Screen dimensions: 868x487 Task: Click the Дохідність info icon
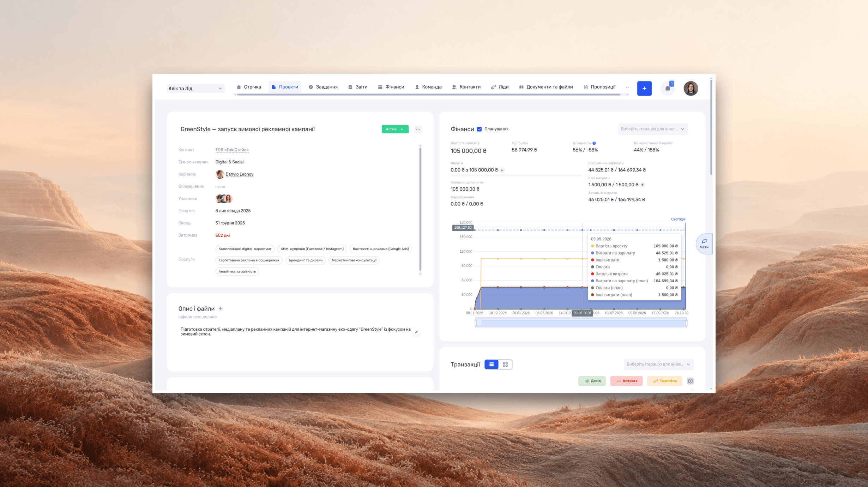pos(594,143)
